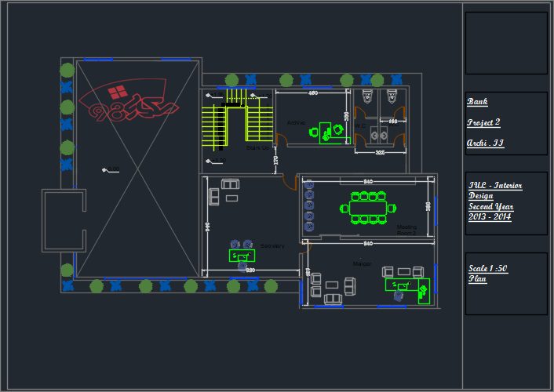
Task: Click the 'Scale 1:50 Plan' text
Action: 487,274
